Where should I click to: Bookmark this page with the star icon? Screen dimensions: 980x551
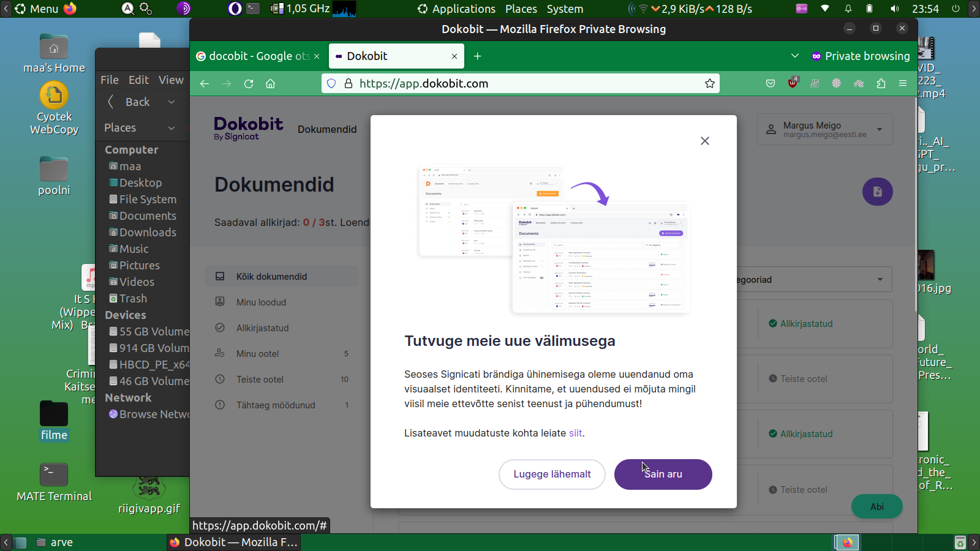point(710,84)
